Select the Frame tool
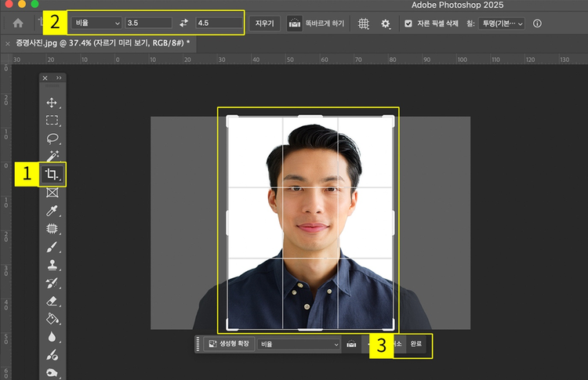This screenshot has width=588, height=380. point(53,192)
